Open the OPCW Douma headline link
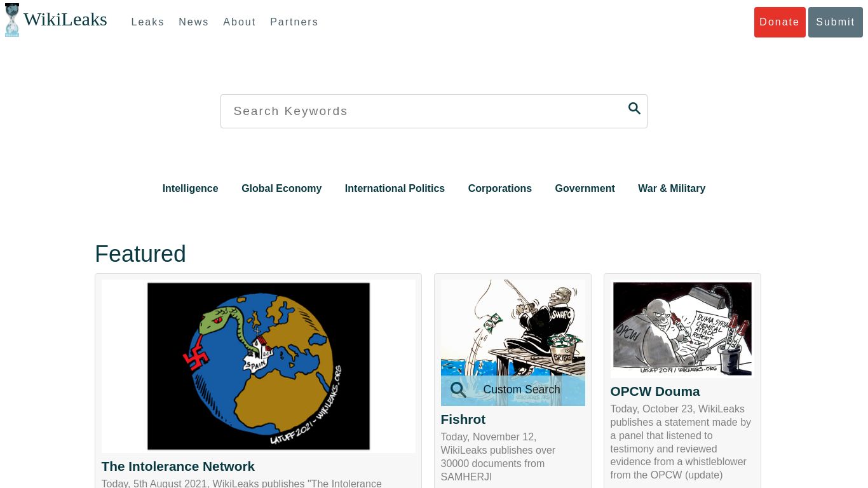 655,391
